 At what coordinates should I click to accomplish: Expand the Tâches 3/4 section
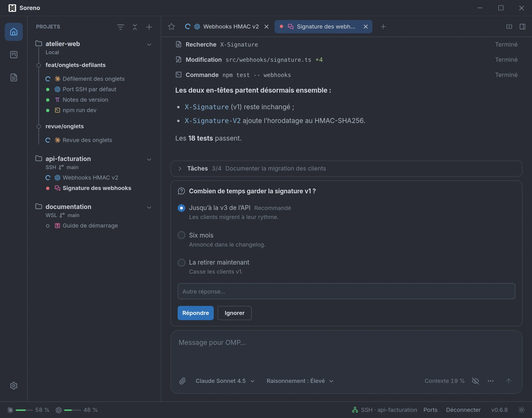coord(346,169)
